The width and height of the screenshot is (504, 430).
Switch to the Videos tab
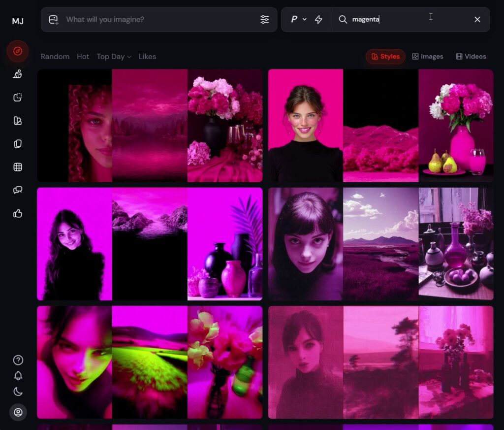pyautogui.click(x=471, y=57)
